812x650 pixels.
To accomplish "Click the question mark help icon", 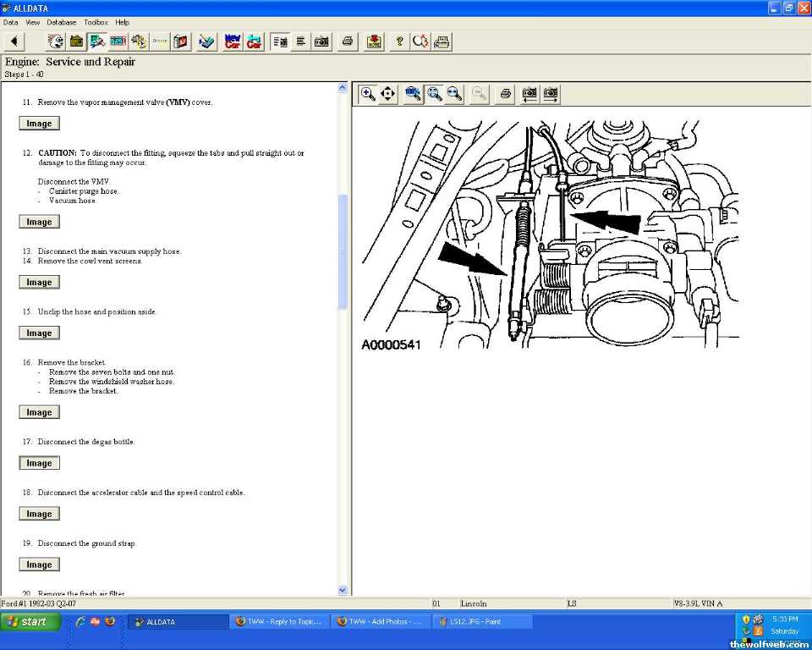I will point(399,41).
